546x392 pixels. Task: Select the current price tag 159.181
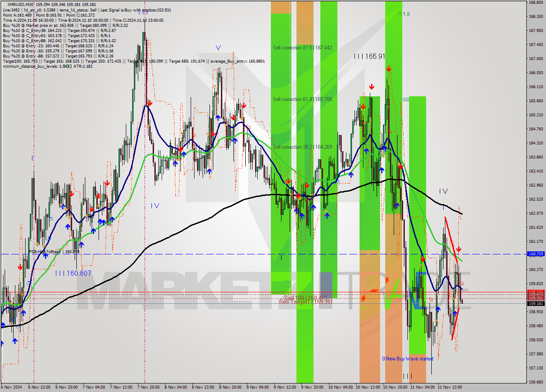(x=536, y=303)
